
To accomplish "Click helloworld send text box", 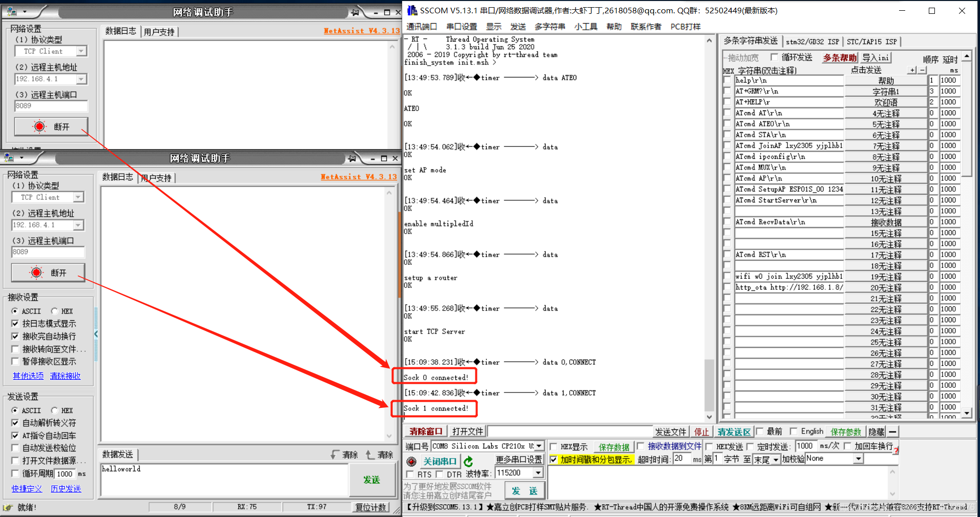I will click(x=224, y=480).
